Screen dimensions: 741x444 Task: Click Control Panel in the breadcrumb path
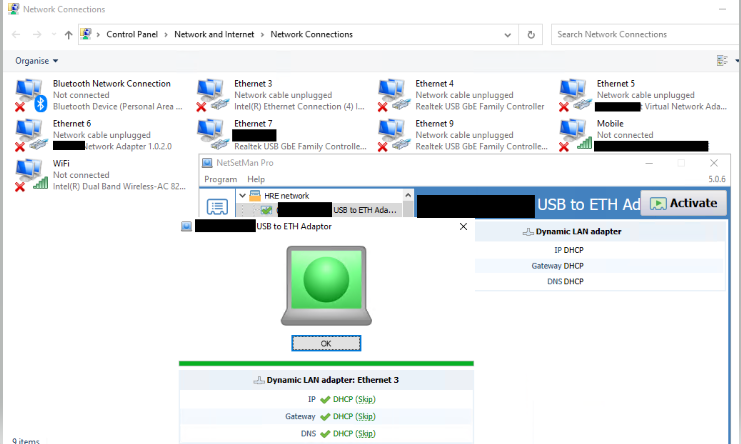point(132,34)
